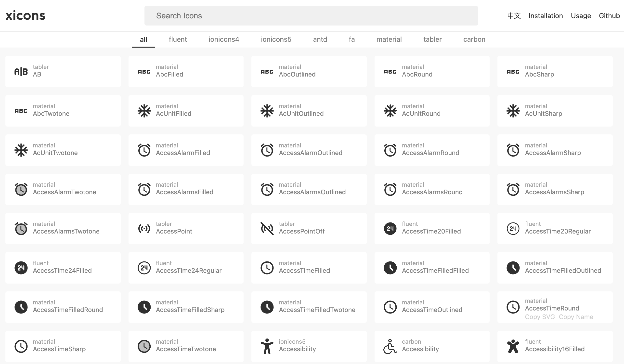Select the AccessTime24Filled icon
The image size is (624, 364).
21,268
